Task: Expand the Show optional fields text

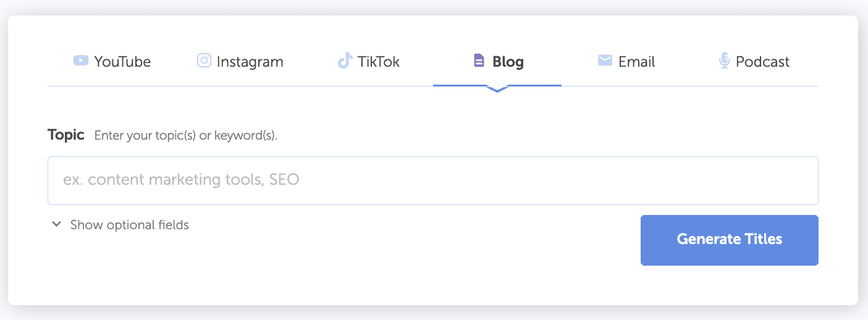Action: [x=129, y=225]
